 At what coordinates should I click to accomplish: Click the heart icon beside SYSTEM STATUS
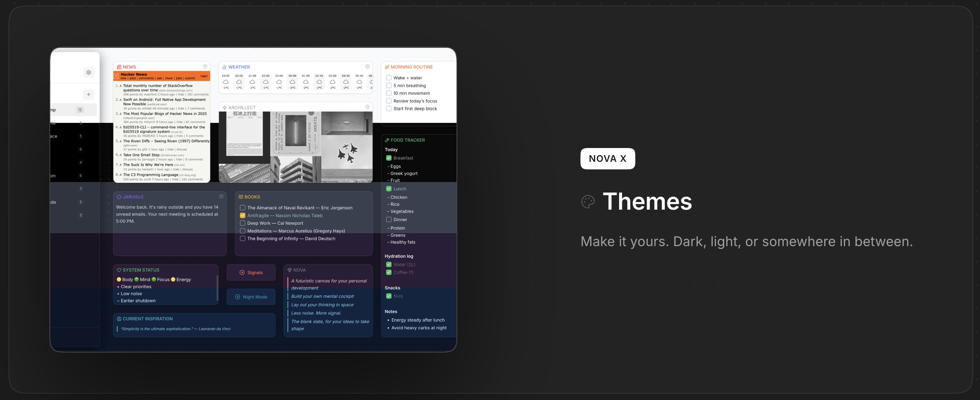(x=119, y=270)
